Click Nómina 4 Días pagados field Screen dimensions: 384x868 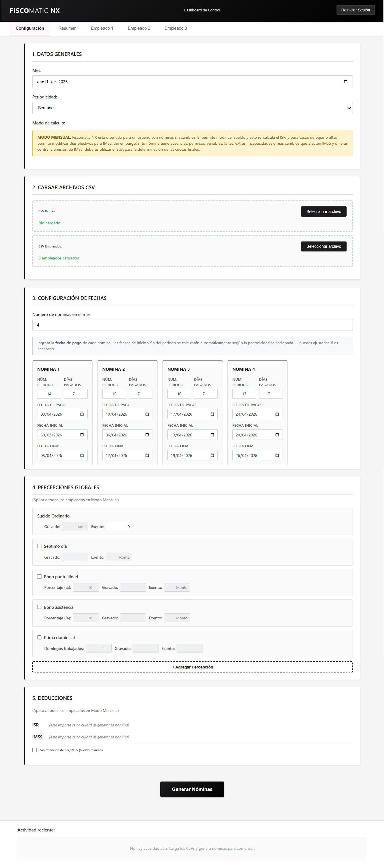(x=271, y=394)
